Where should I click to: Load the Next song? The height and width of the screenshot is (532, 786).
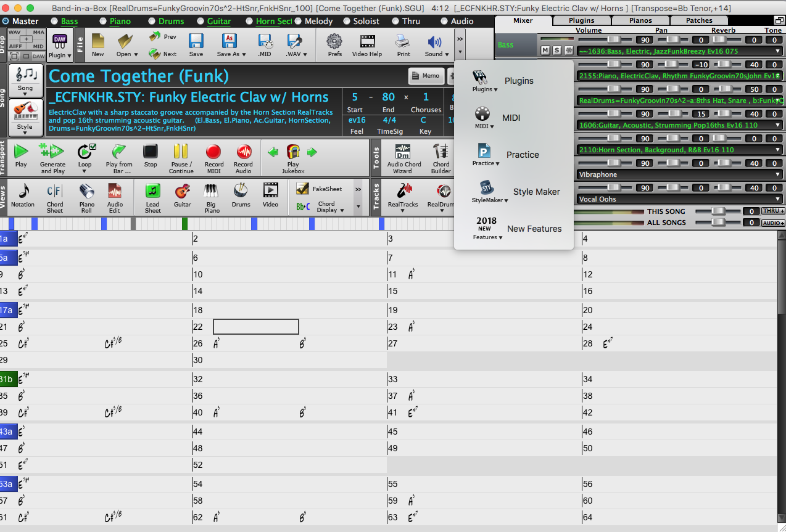click(163, 54)
